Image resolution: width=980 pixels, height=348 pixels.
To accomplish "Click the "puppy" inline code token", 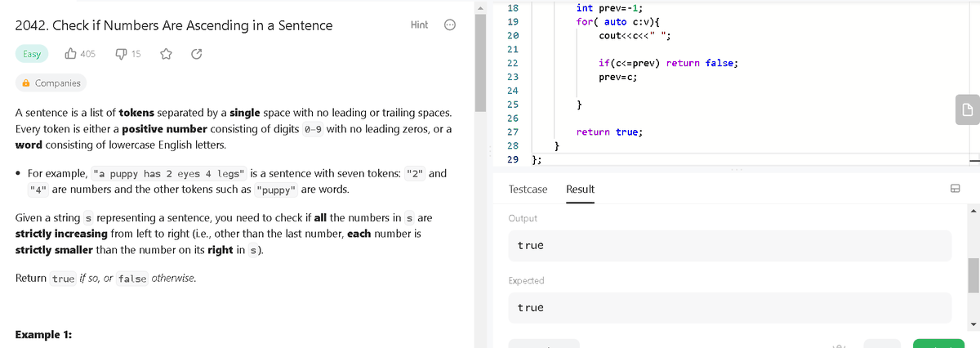I will (x=276, y=190).
